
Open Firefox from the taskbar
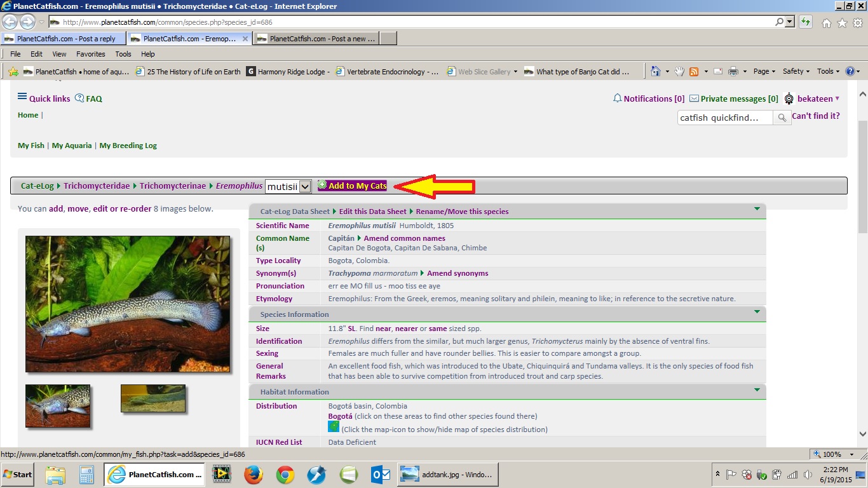253,474
